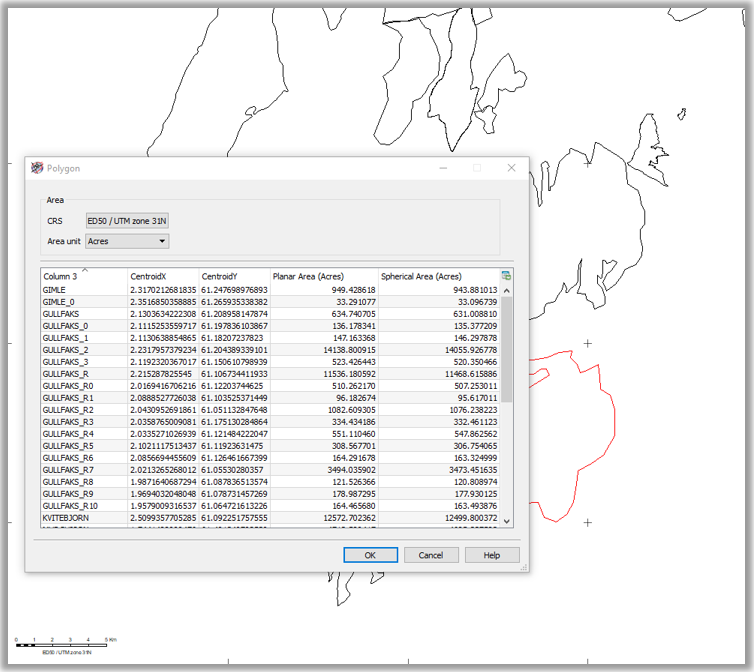The image size is (754, 672).
Task: Click the table column chooser icon
Action: (x=506, y=275)
